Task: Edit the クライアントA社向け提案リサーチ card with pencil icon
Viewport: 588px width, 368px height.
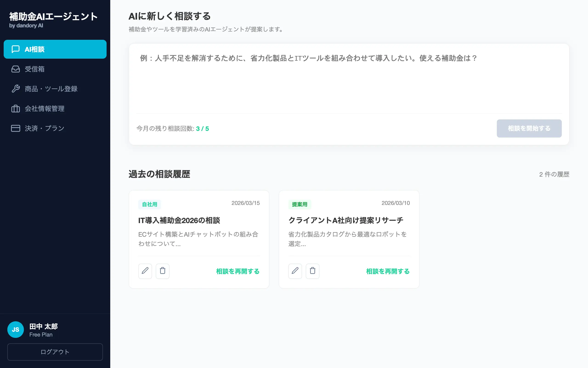Action: point(295,271)
